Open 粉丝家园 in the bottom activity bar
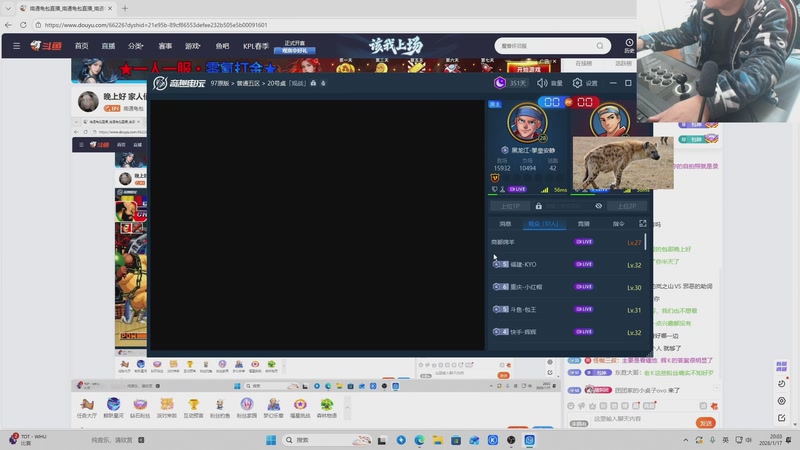This screenshot has height=450, width=800. tap(247, 407)
